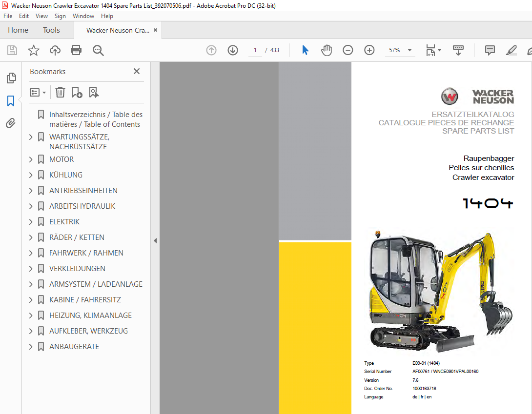Screen dimensions: 532x414
Task: Close the Bookmarks panel
Action: click(x=137, y=71)
